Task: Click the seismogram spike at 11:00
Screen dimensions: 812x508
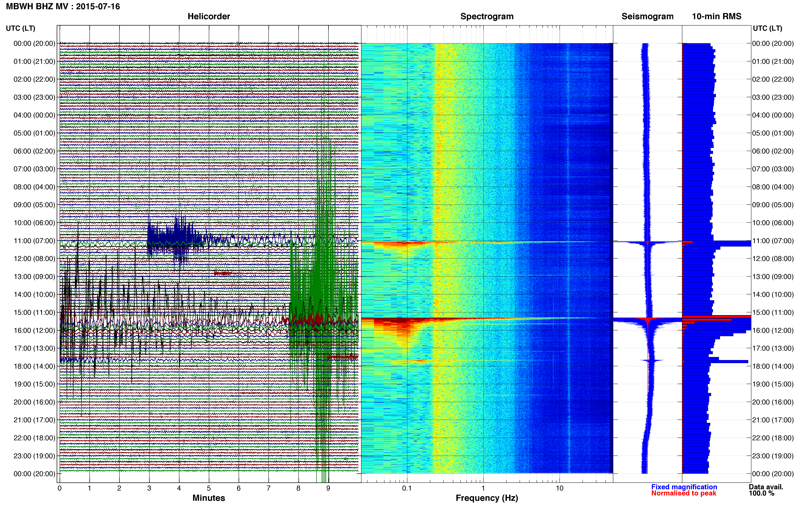Action: point(648,242)
